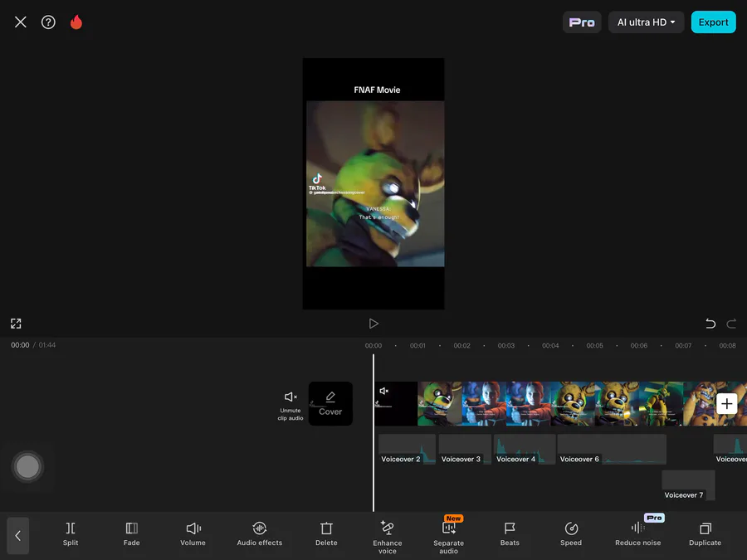The image size is (747, 560).
Task: Export the video
Action: pos(713,22)
